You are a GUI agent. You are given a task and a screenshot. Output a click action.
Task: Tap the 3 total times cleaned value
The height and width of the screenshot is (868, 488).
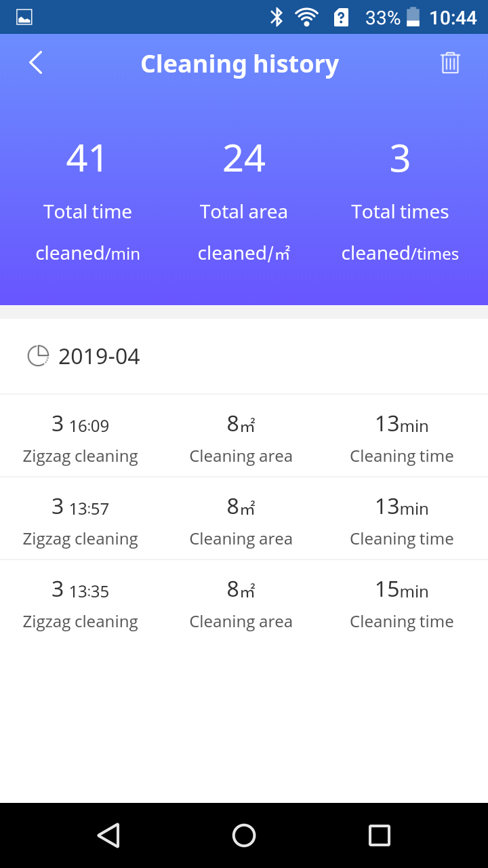[x=400, y=159]
